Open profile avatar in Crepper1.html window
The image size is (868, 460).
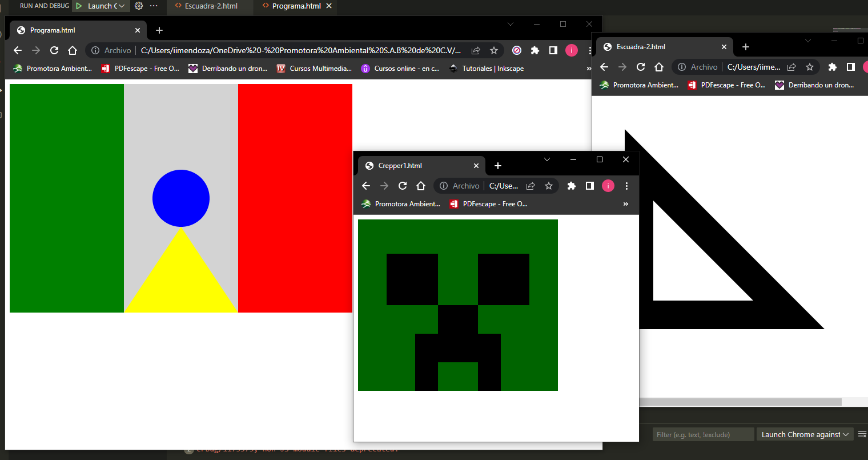coord(608,186)
